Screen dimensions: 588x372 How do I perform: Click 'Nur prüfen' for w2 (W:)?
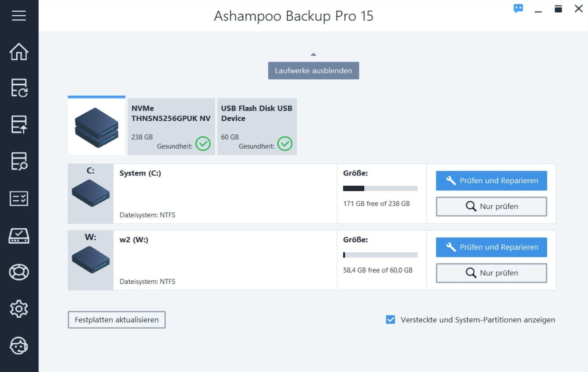(491, 273)
